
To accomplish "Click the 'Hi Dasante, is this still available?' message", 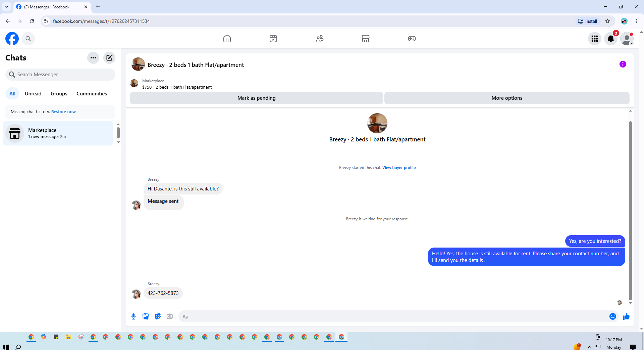I will point(183,189).
